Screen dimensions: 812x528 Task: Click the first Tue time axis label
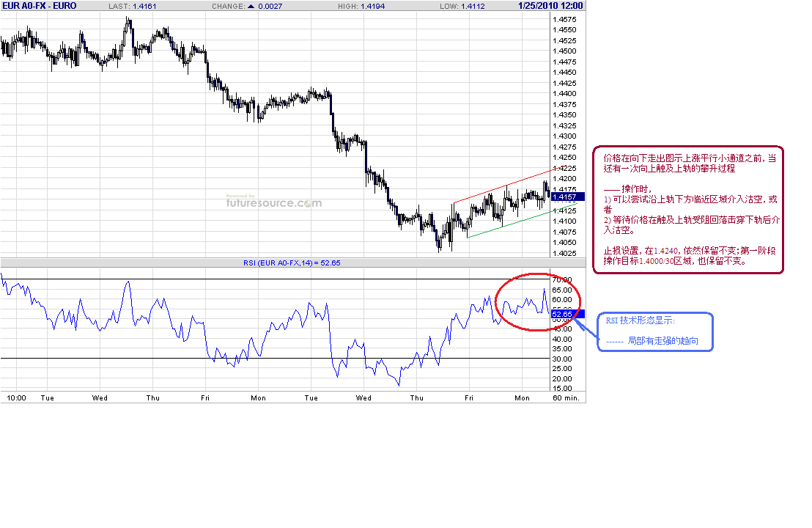47,398
